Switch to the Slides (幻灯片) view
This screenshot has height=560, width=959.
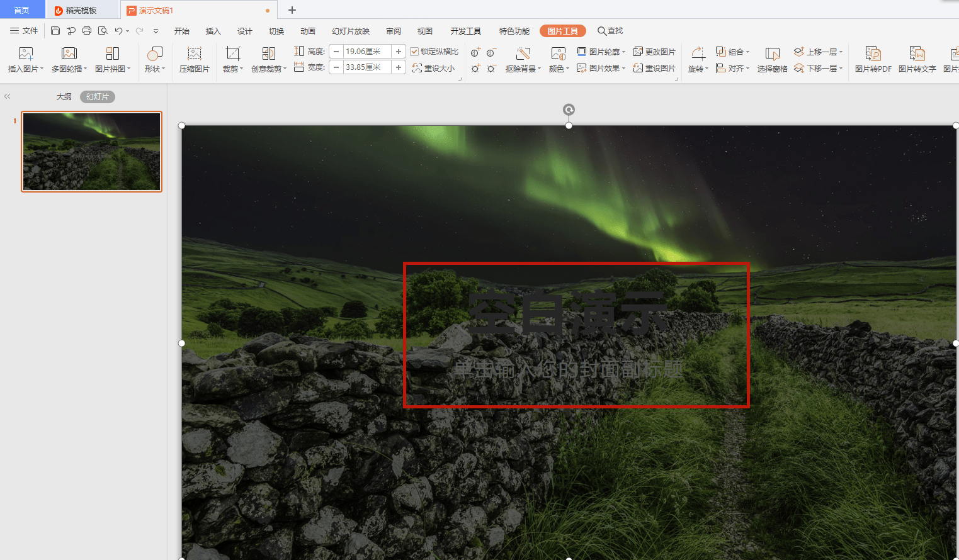[x=98, y=97]
